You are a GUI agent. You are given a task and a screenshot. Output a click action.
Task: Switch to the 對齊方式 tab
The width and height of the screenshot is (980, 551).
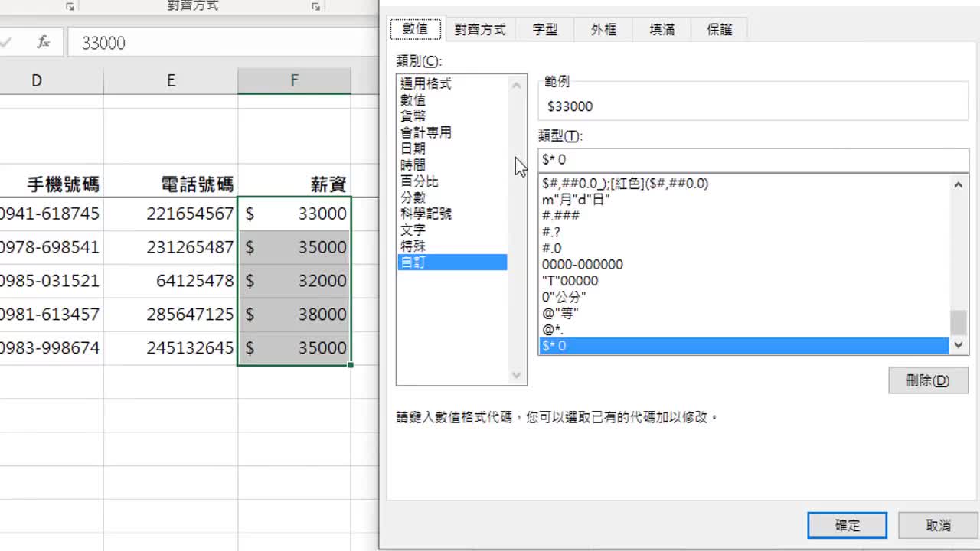pyautogui.click(x=481, y=29)
